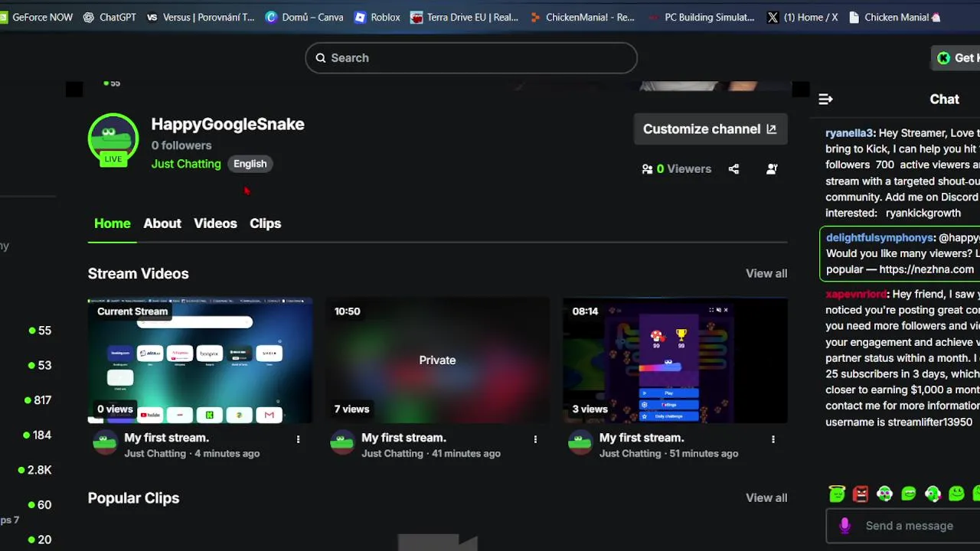The width and height of the screenshot is (980, 551).
Task: Click the xapevnriord username in chat
Action: pos(856,294)
